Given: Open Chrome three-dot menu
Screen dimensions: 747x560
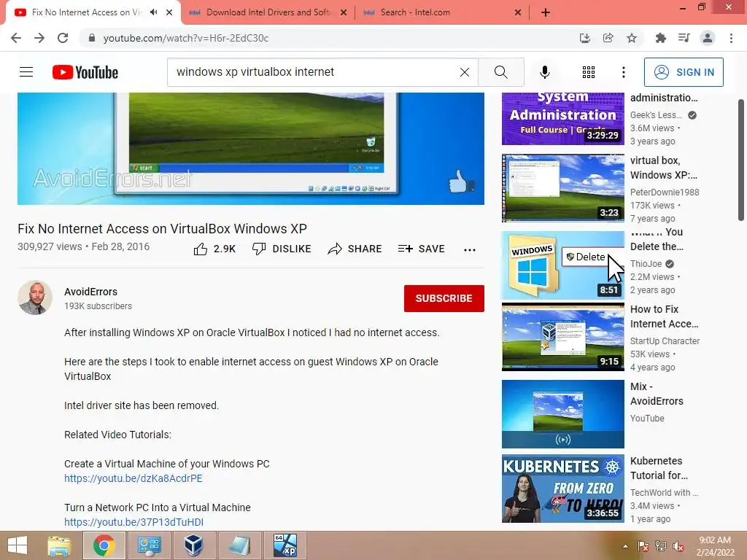Looking at the screenshot, I should pos(731,38).
